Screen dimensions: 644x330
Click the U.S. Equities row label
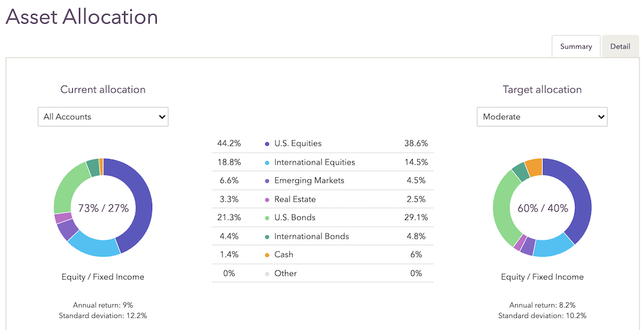pyautogui.click(x=298, y=144)
